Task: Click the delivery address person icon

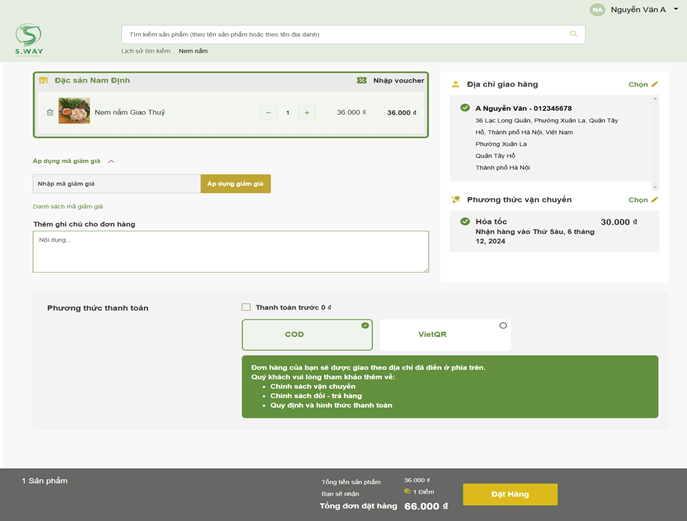Action: (x=456, y=85)
